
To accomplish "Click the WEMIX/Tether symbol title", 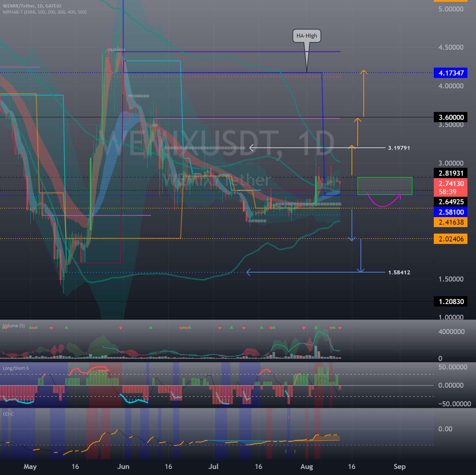I will [x=32, y=6].
